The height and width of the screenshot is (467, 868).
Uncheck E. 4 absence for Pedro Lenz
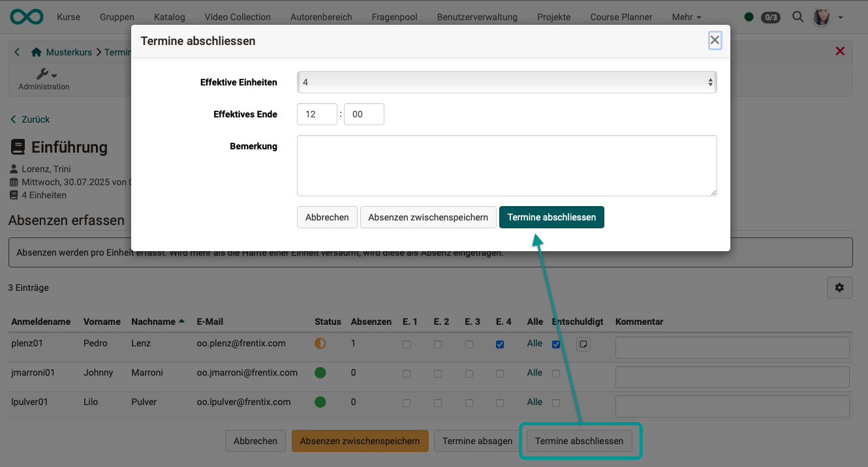[x=500, y=344]
